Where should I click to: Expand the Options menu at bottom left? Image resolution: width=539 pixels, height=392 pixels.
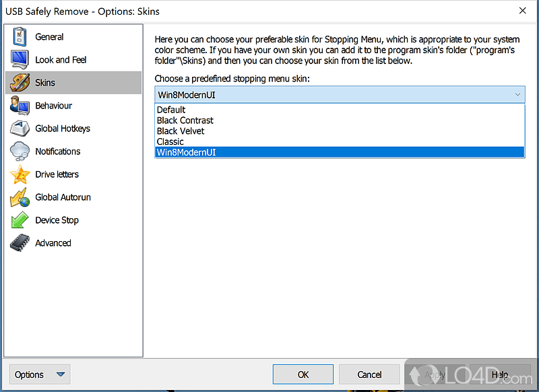(39, 374)
